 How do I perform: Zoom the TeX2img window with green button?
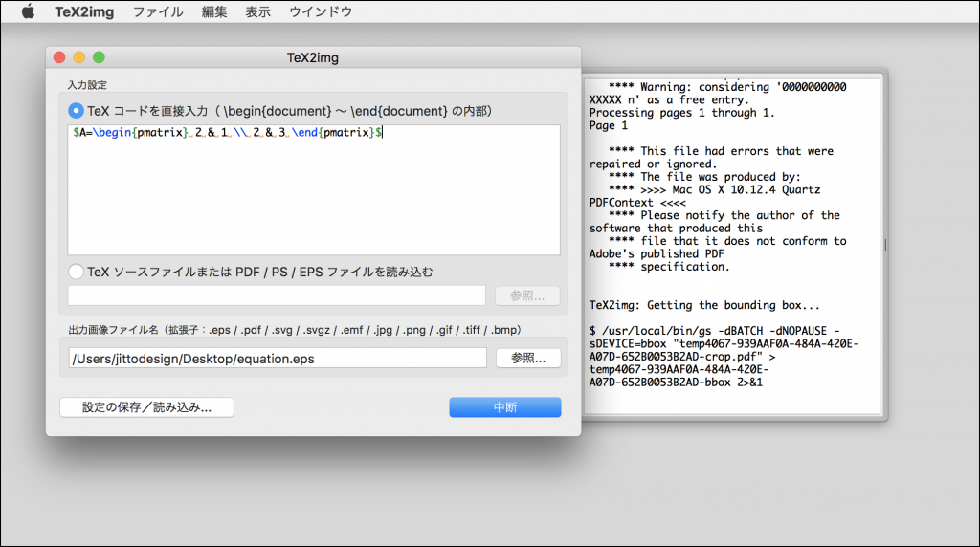[x=99, y=57]
